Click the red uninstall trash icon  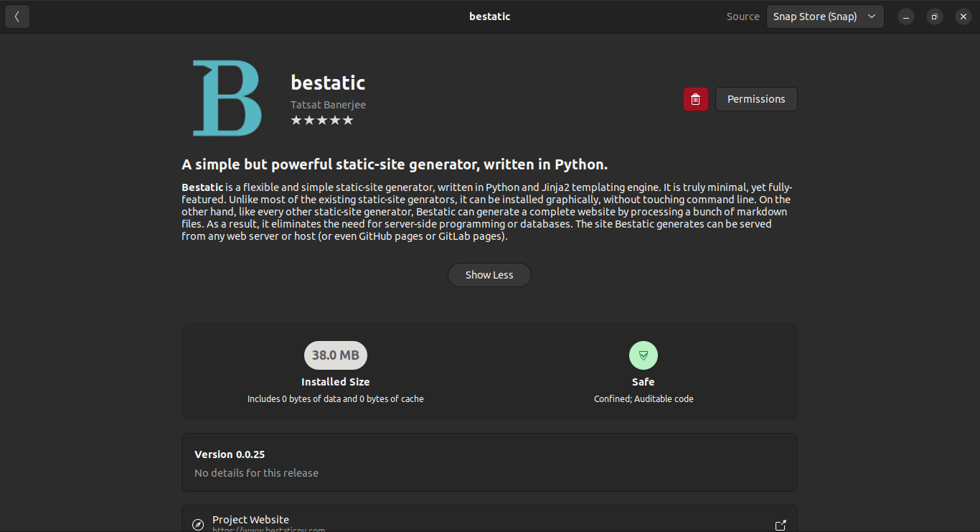click(x=695, y=99)
